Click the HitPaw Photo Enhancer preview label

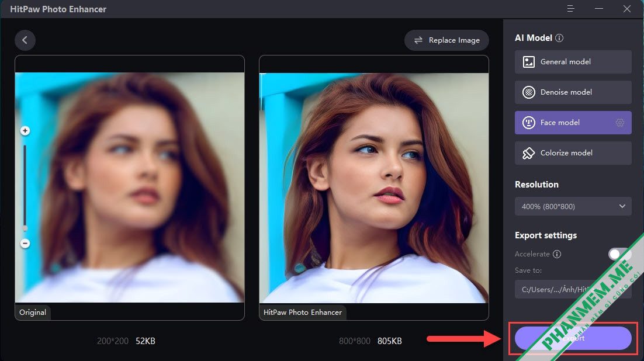point(303,312)
